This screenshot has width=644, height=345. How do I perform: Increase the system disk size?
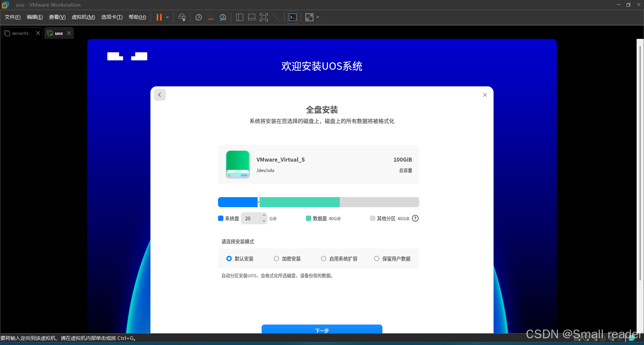[x=264, y=215]
